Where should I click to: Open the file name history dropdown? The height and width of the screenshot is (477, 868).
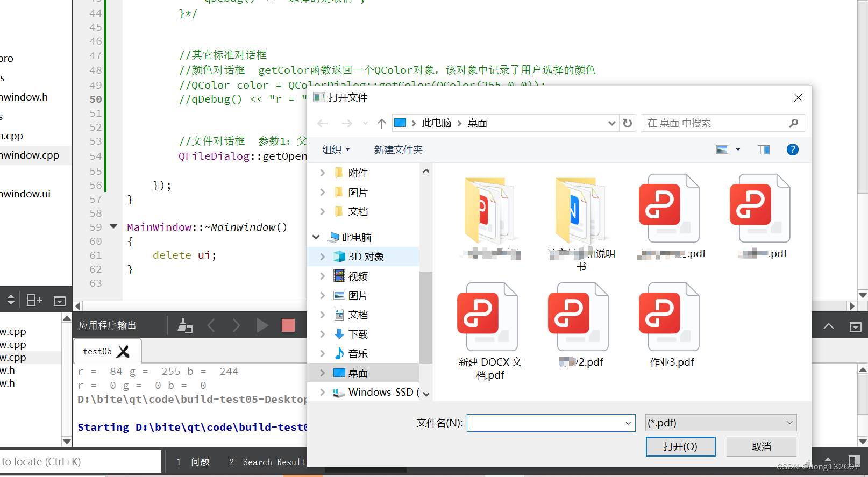(x=628, y=423)
